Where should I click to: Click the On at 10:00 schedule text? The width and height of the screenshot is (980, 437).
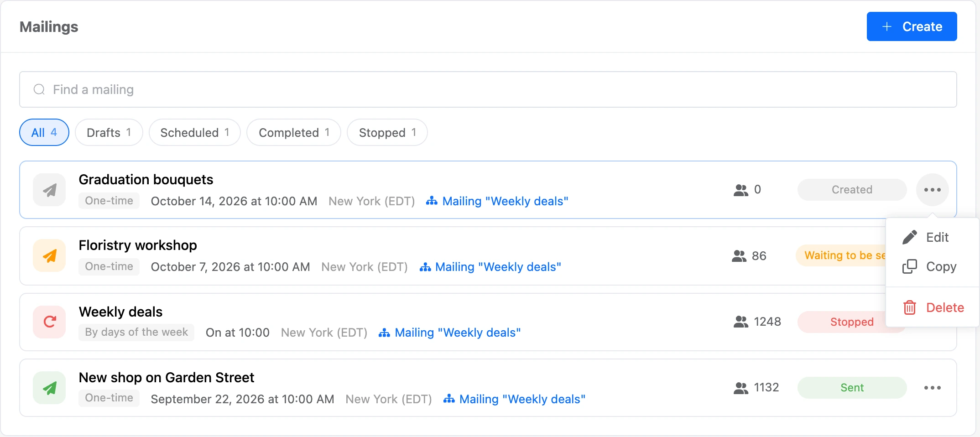[x=238, y=333]
